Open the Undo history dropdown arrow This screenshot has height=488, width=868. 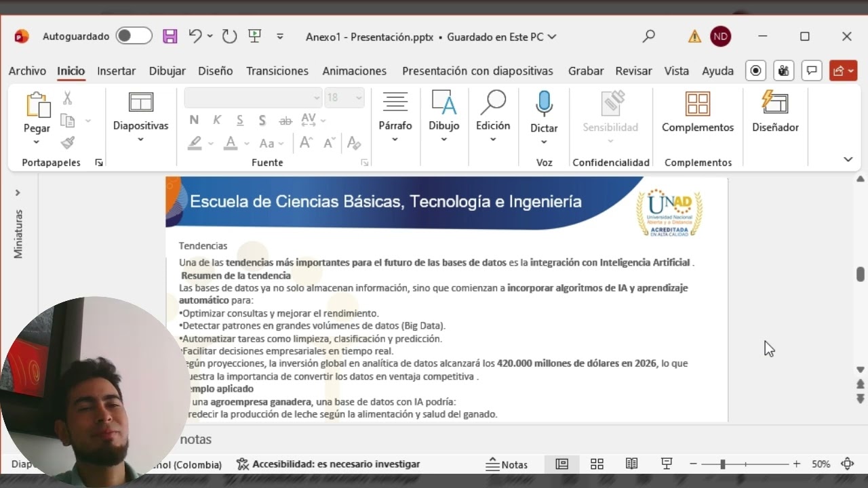tap(210, 36)
